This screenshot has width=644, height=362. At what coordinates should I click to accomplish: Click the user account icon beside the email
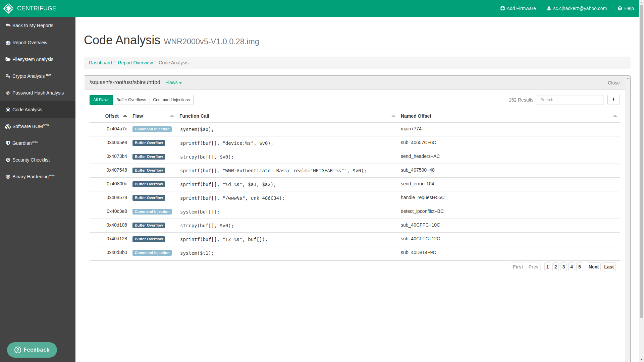click(x=549, y=9)
